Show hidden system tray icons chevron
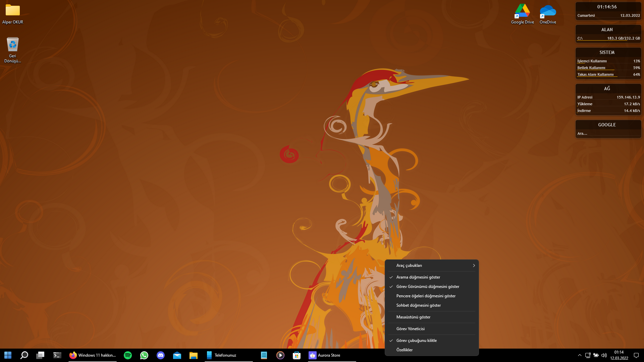Image resolution: width=644 pixels, height=362 pixels. (580, 355)
